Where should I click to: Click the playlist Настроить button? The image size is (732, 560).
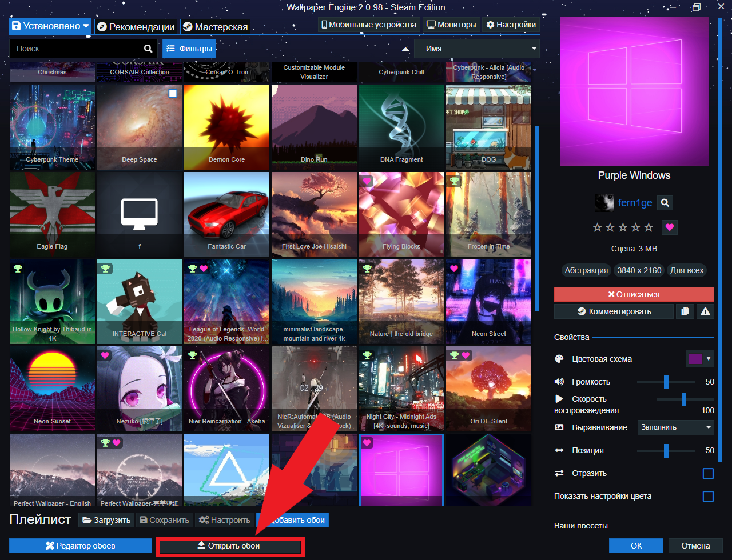click(x=224, y=520)
